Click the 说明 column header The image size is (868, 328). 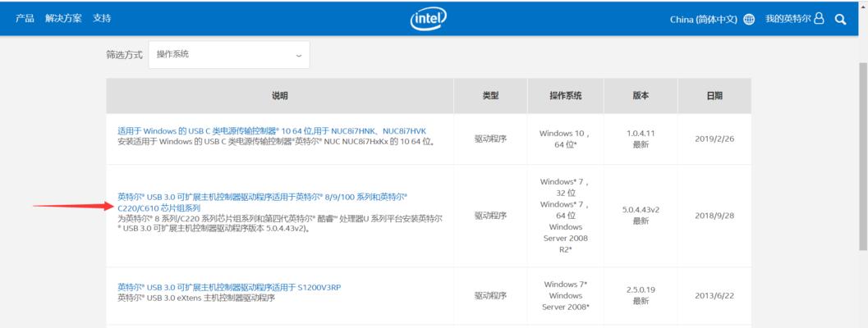(x=279, y=96)
